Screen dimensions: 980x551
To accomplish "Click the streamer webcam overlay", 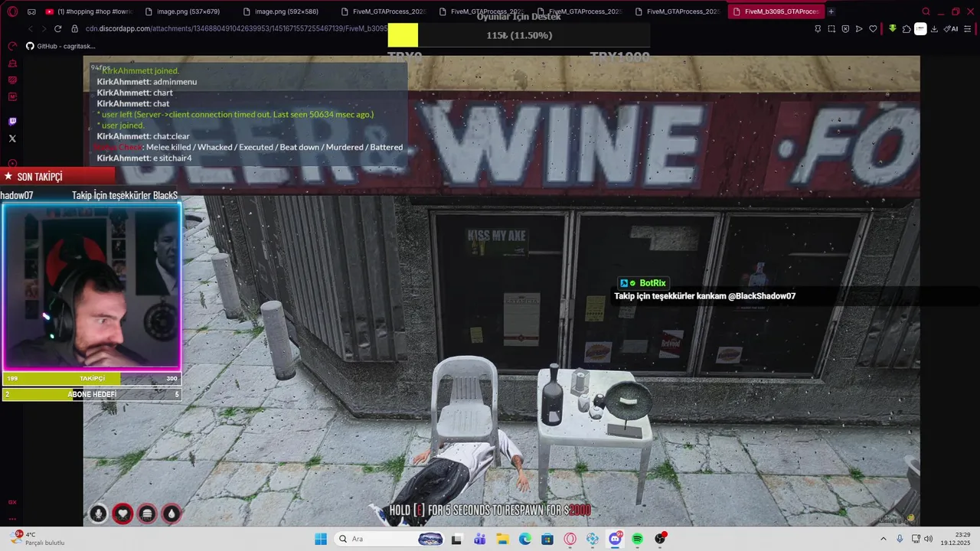I will [92, 286].
